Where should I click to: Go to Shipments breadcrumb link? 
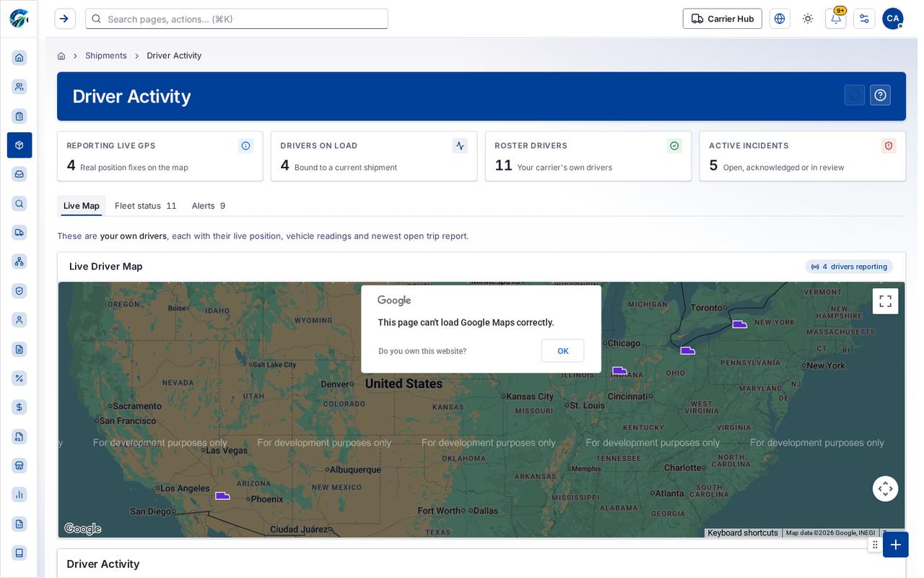(106, 56)
